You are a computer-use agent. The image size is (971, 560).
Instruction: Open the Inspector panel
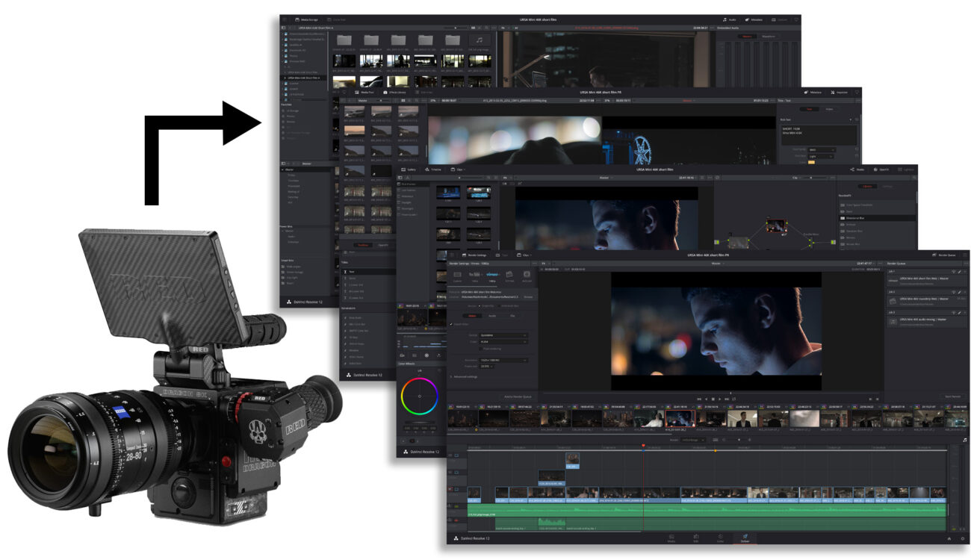tap(839, 92)
